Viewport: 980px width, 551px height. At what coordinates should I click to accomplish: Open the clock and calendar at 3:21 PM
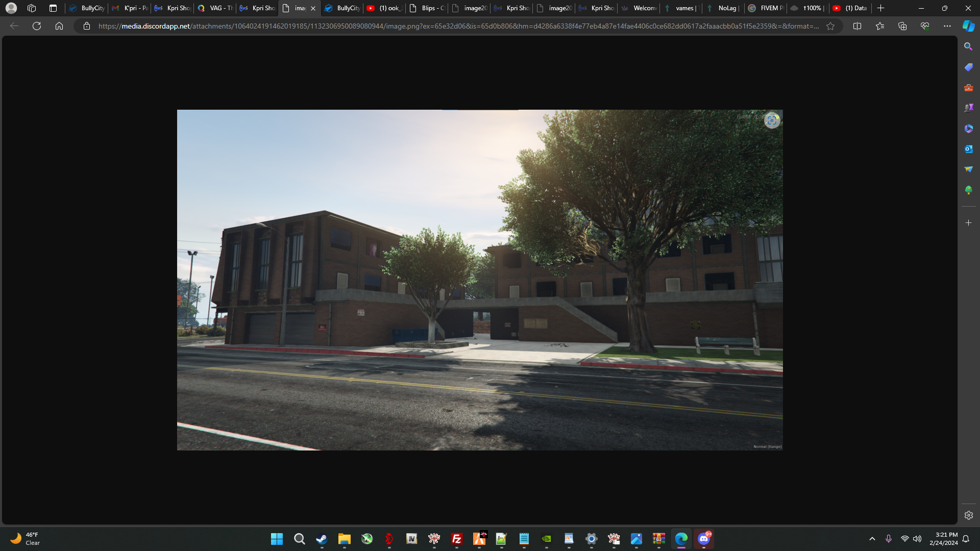pyautogui.click(x=944, y=539)
